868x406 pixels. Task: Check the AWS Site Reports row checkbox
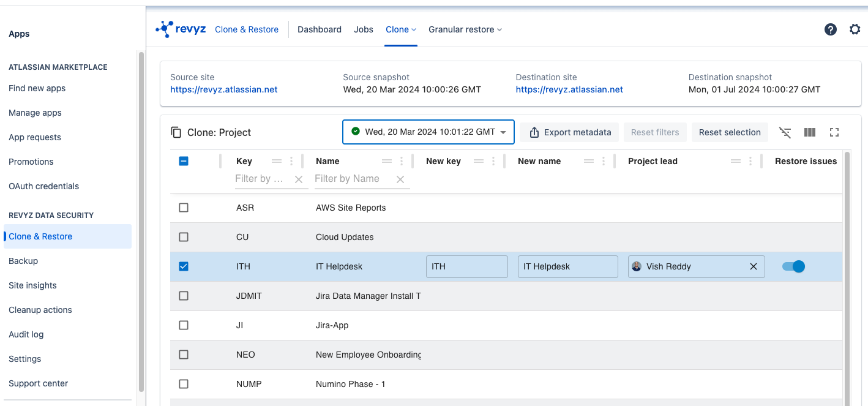(184, 208)
